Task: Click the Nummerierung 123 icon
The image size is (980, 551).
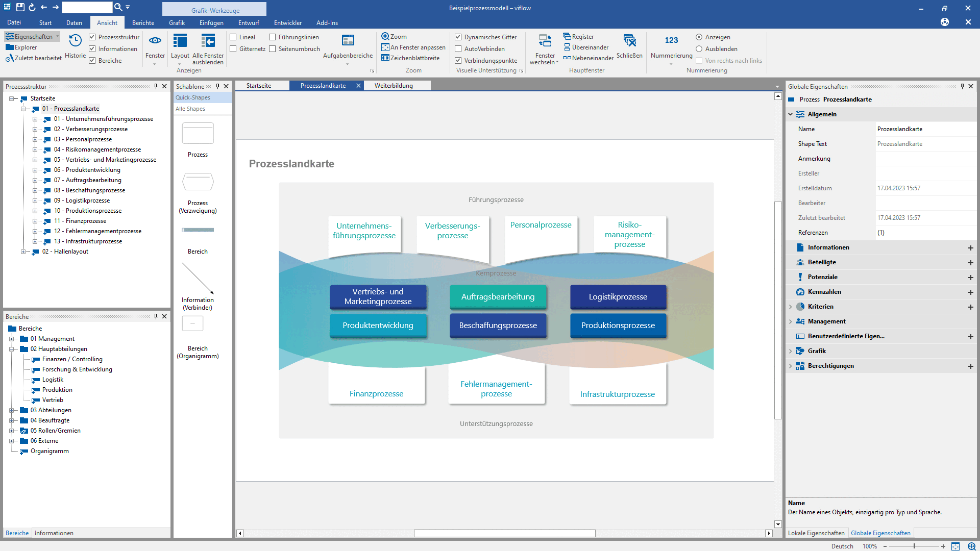Action: (x=671, y=41)
